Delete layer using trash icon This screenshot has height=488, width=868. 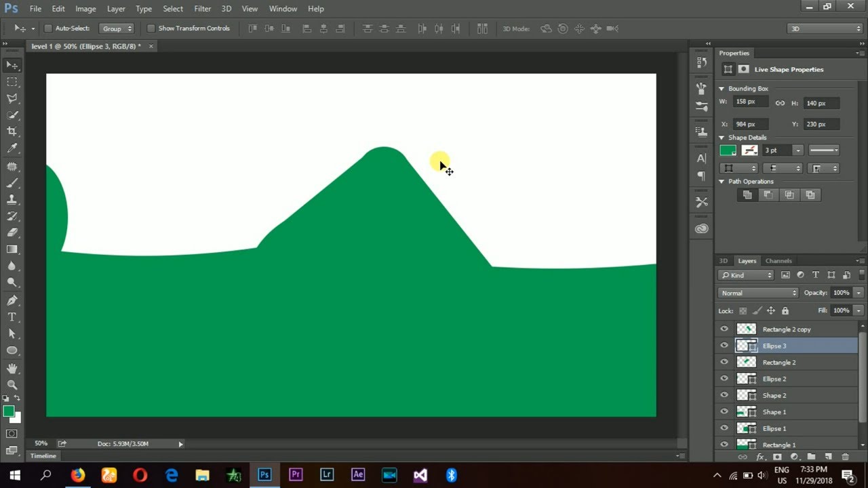pyautogui.click(x=845, y=457)
